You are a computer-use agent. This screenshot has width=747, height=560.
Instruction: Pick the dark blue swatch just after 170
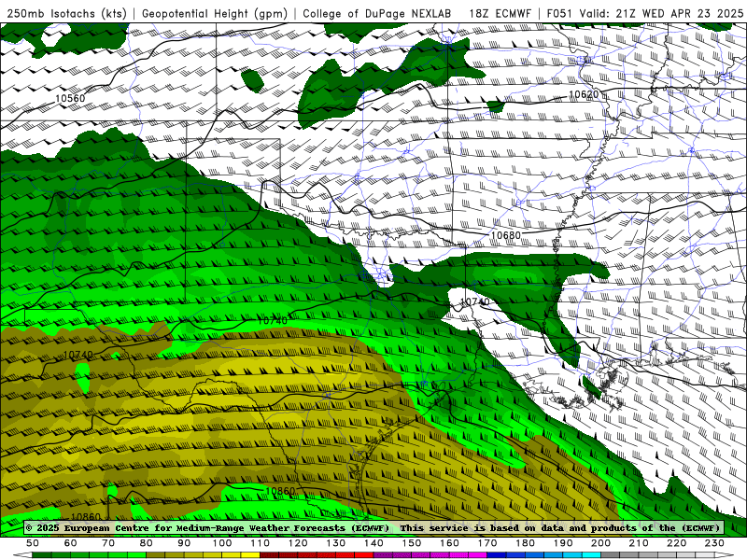497,555
